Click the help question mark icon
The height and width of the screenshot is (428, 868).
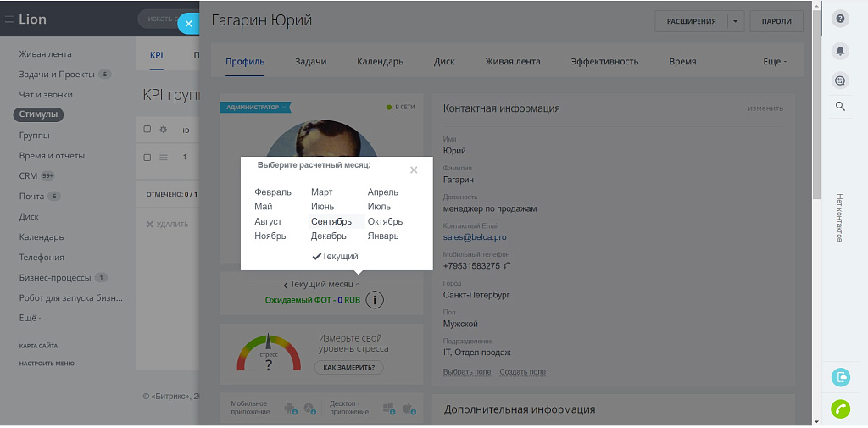coord(840,19)
